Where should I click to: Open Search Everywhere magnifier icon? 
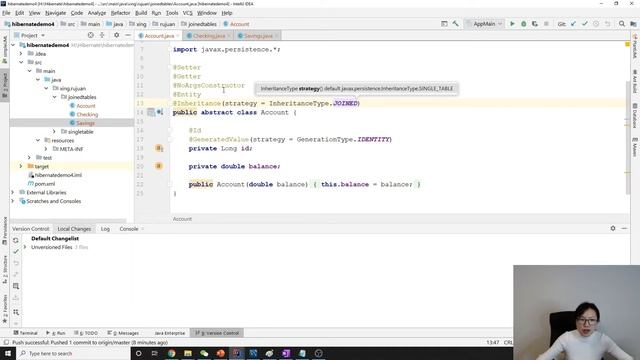point(622,24)
